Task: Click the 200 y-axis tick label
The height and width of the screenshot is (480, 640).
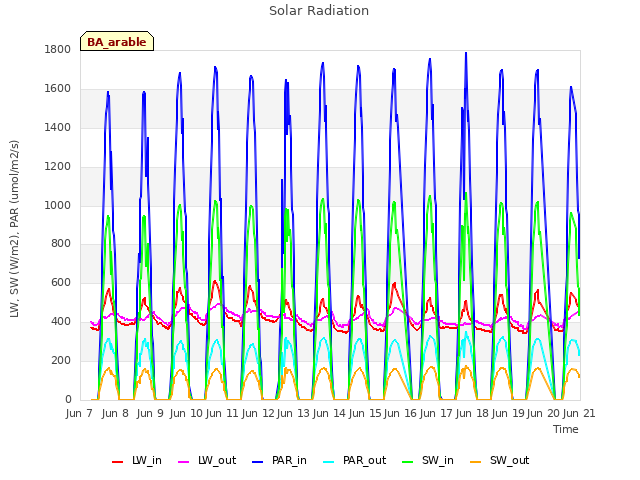Action: tap(61, 360)
